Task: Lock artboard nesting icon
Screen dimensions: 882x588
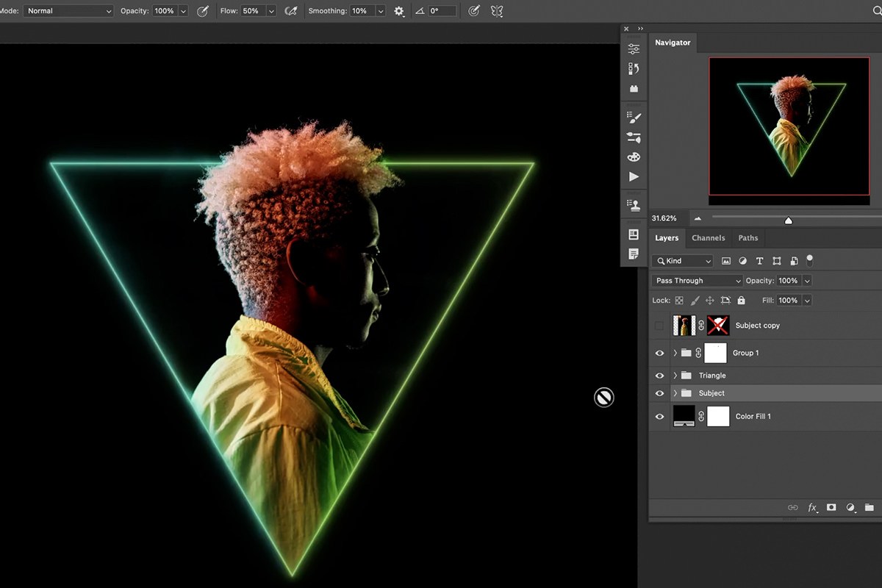Action: pyautogui.click(x=725, y=301)
